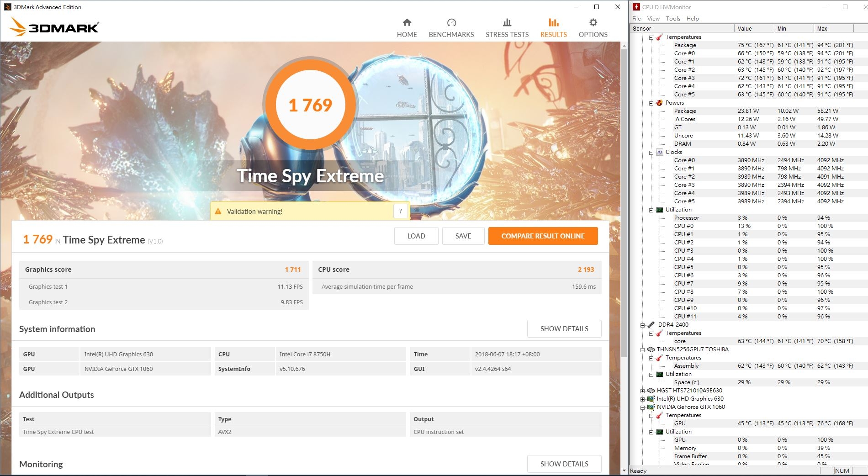Open validation warning help question mark
This screenshot has width=868, height=476.
click(x=400, y=211)
